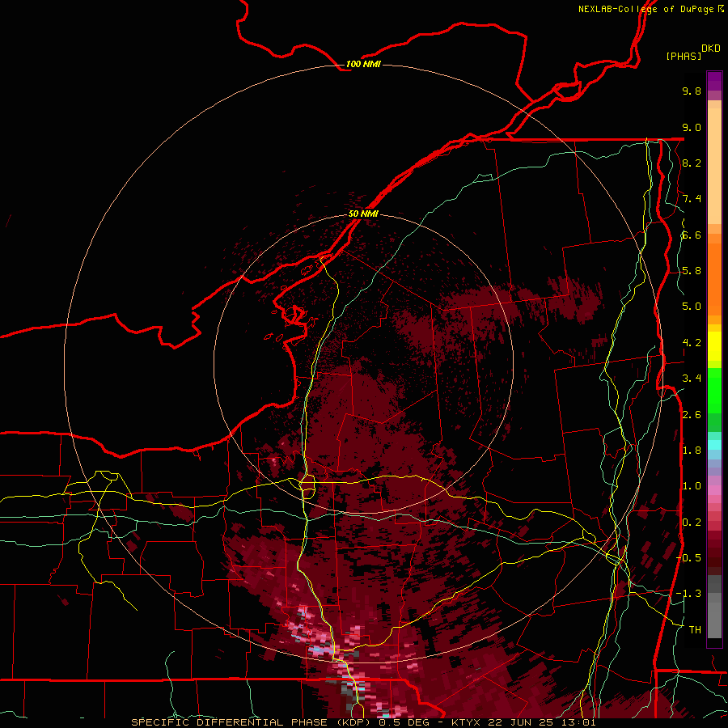Click the 8.2 scale value
The height and width of the screenshot is (728, 728).
(x=692, y=163)
